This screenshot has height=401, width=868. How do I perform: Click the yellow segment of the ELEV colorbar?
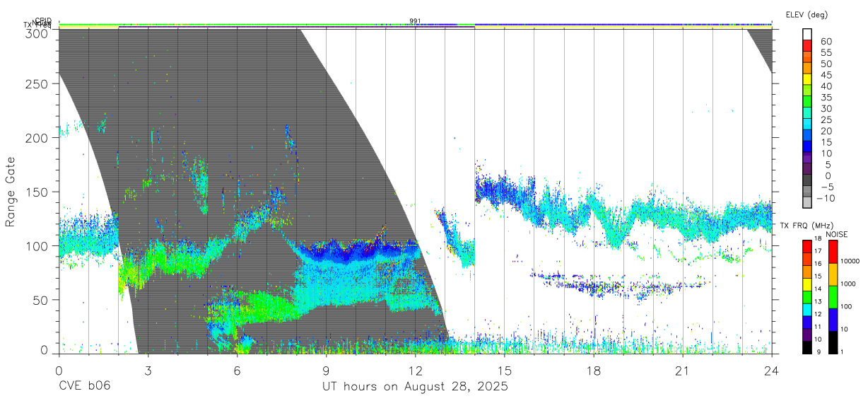click(808, 79)
